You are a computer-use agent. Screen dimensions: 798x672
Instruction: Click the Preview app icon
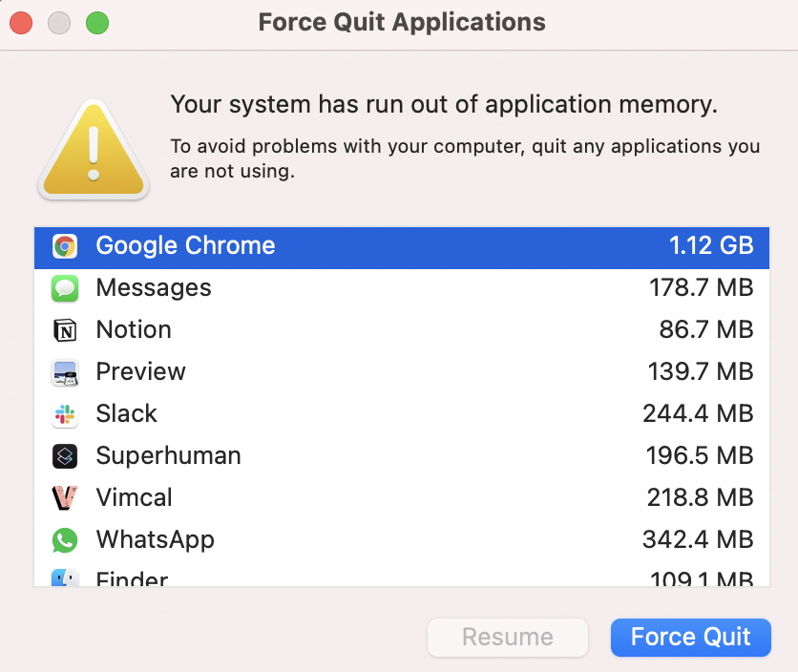pos(65,372)
